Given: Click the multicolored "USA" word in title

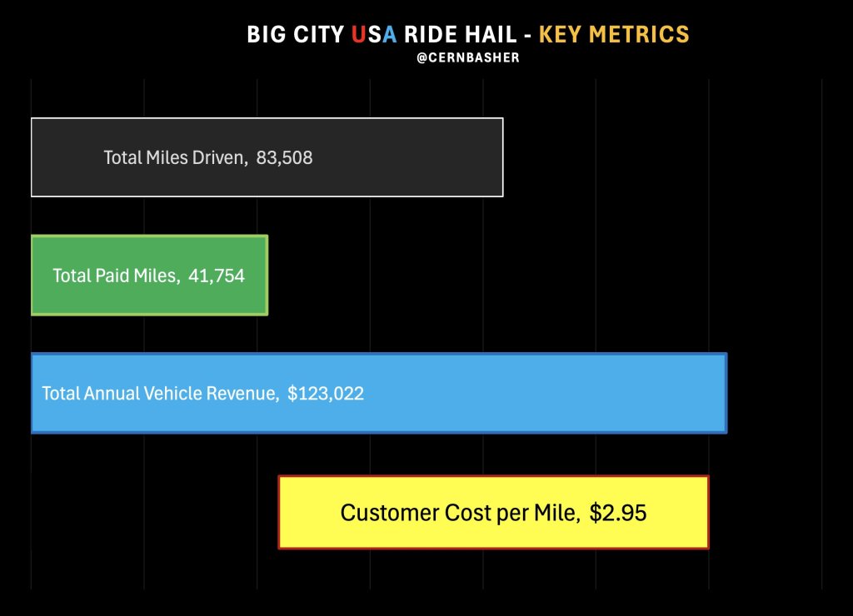Looking at the screenshot, I should [374, 35].
